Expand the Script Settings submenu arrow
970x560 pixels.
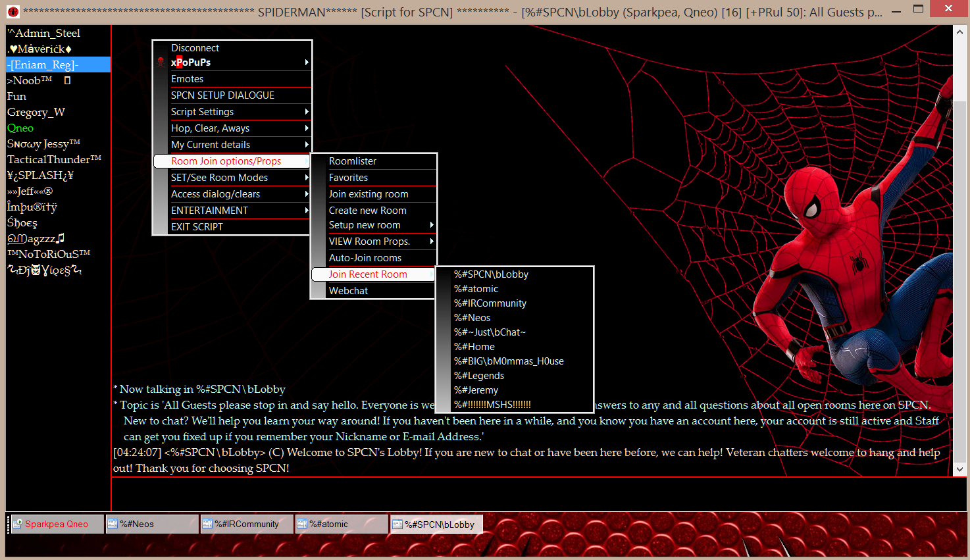[307, 112]
